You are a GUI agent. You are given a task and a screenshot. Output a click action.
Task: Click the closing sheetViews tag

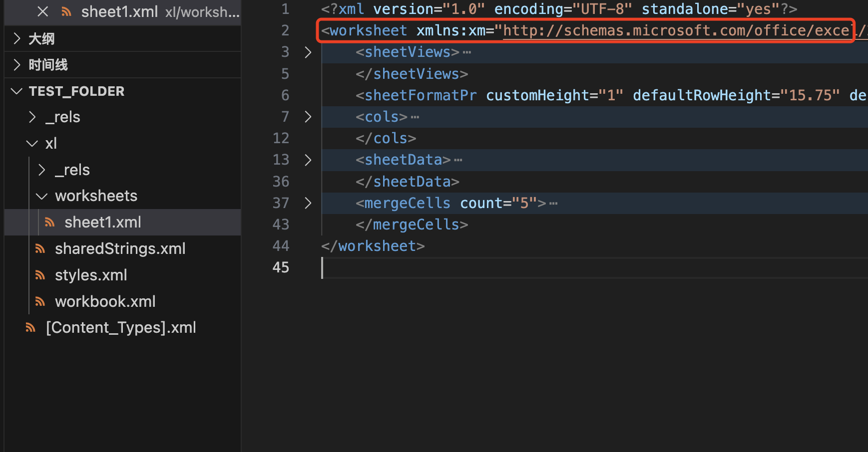pos(412,74)
